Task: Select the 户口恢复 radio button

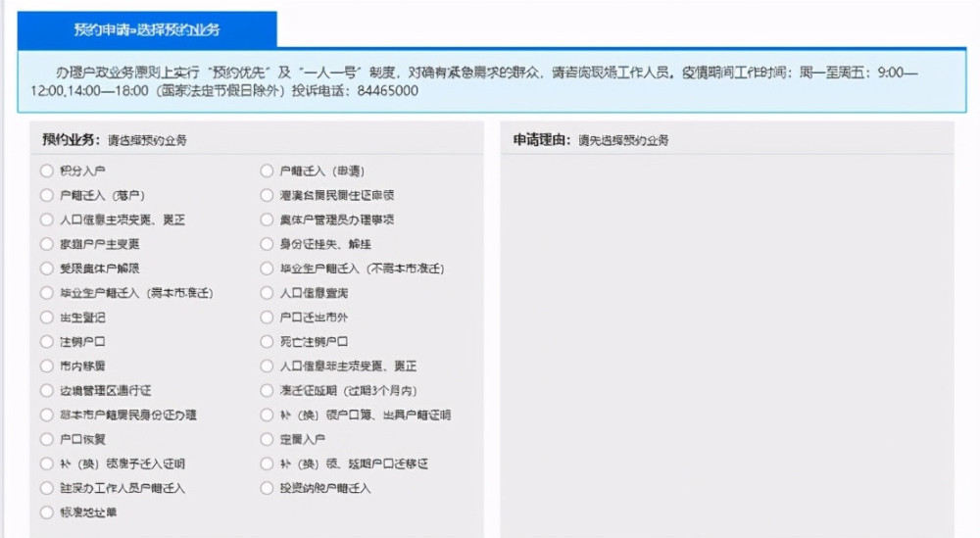Action: (47, 439)
